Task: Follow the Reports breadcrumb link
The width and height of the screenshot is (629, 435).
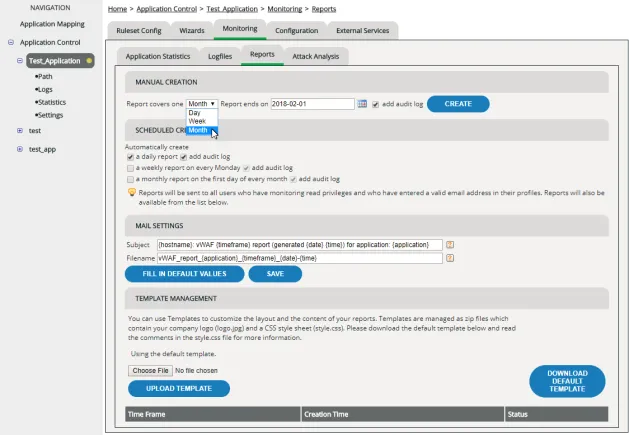Action: [324, 9]
